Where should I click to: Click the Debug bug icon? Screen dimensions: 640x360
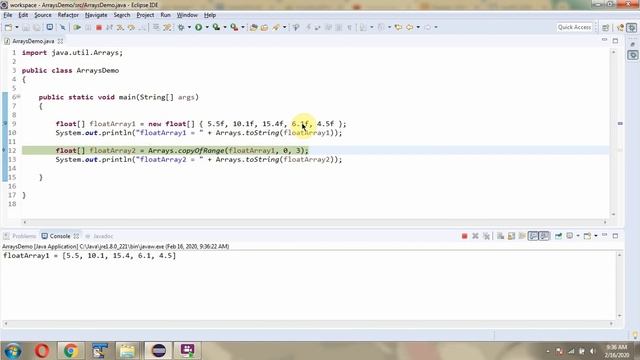[x=181, y=27]
